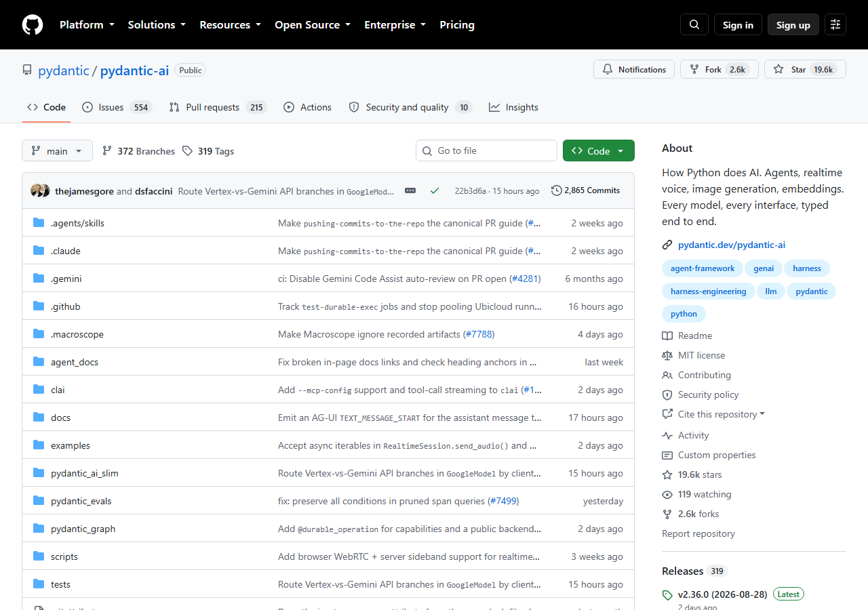Viewport: 868px width, 610px height.
Task: Click the agent_docs folder icon
Action: (x=39, y=362)
